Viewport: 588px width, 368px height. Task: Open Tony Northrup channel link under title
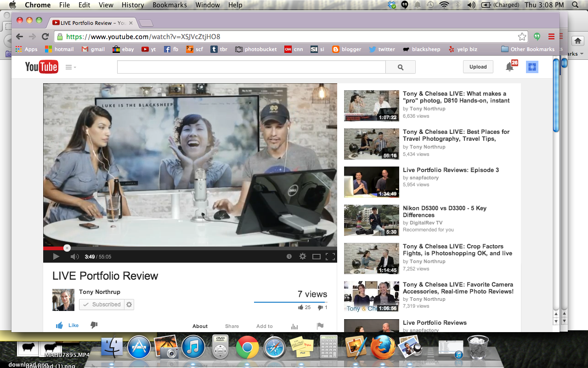[x=100, y=292]
